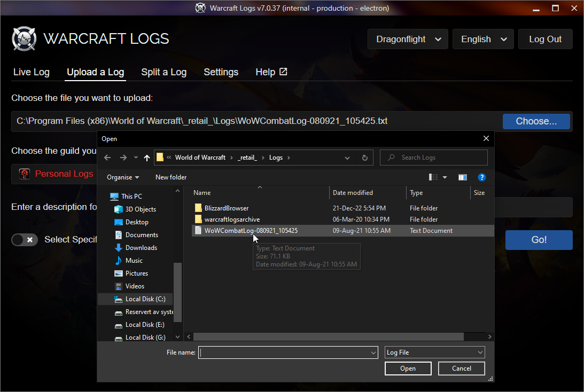Open the English language dropdown

(x=483, y=39)
